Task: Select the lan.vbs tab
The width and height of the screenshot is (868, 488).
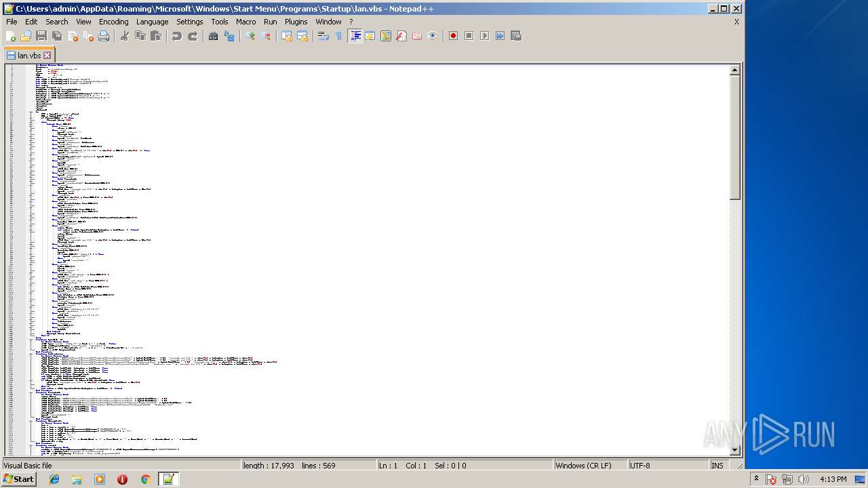Action: point(28,55)
